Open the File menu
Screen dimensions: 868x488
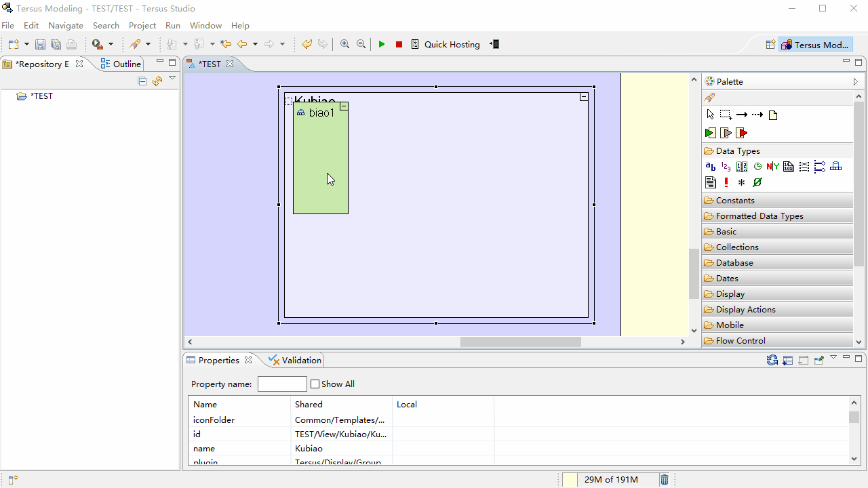point(8,25)
